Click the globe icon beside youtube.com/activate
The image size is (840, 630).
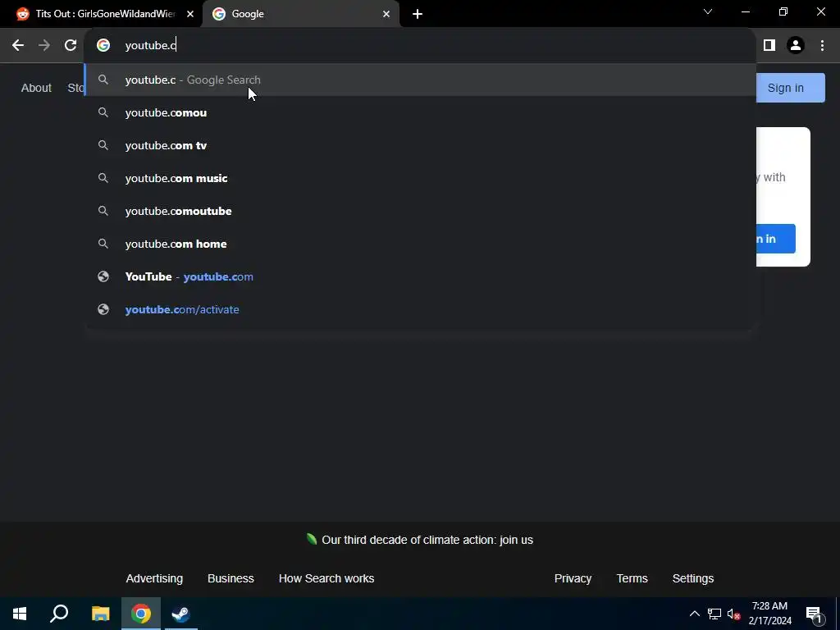tap(103, 309)
